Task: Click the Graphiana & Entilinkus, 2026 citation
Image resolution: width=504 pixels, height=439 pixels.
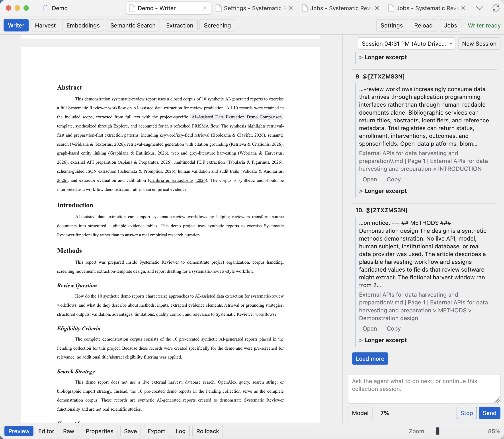Action: coord(138,153)
